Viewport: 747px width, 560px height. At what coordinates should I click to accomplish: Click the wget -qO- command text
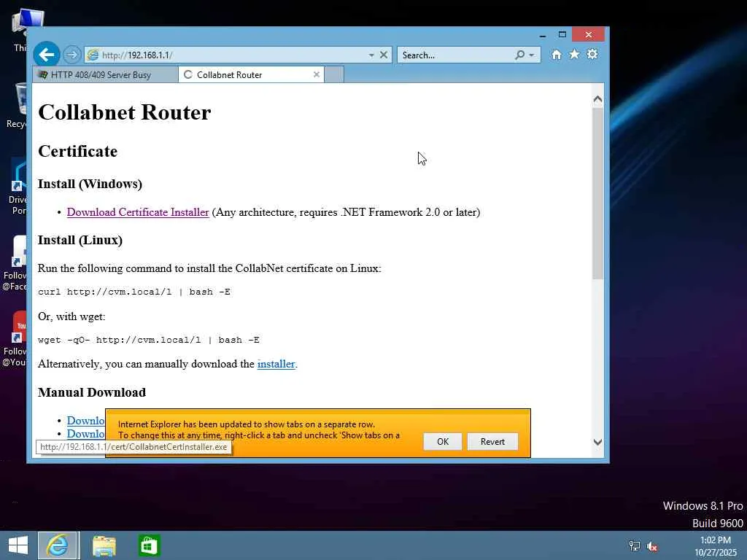(x=149, y=340)
